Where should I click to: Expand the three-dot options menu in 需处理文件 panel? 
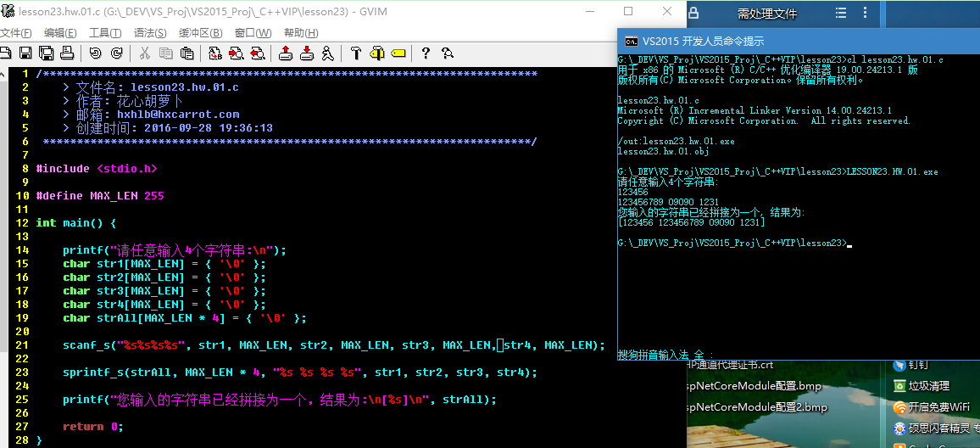866,14
